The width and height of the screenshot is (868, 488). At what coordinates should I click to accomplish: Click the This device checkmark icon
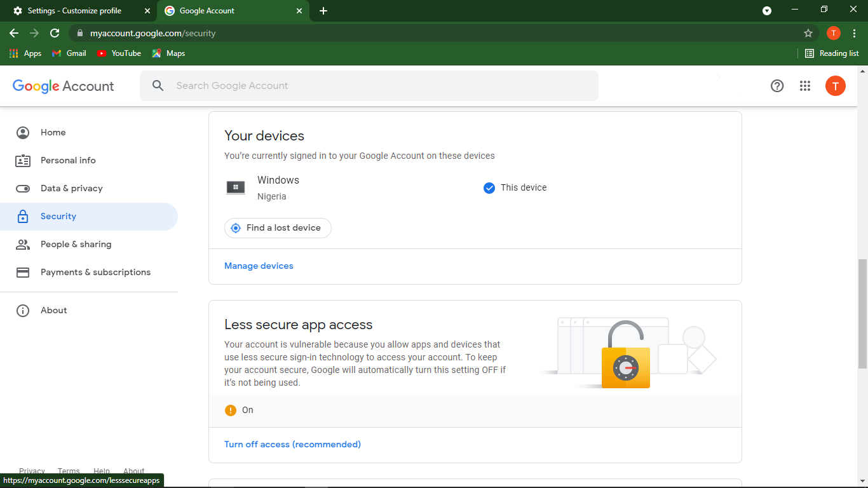(x=489, y=187)
